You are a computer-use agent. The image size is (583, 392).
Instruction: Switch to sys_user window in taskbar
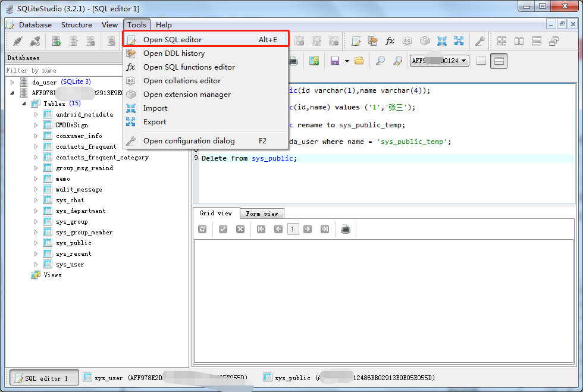[165, 378]
